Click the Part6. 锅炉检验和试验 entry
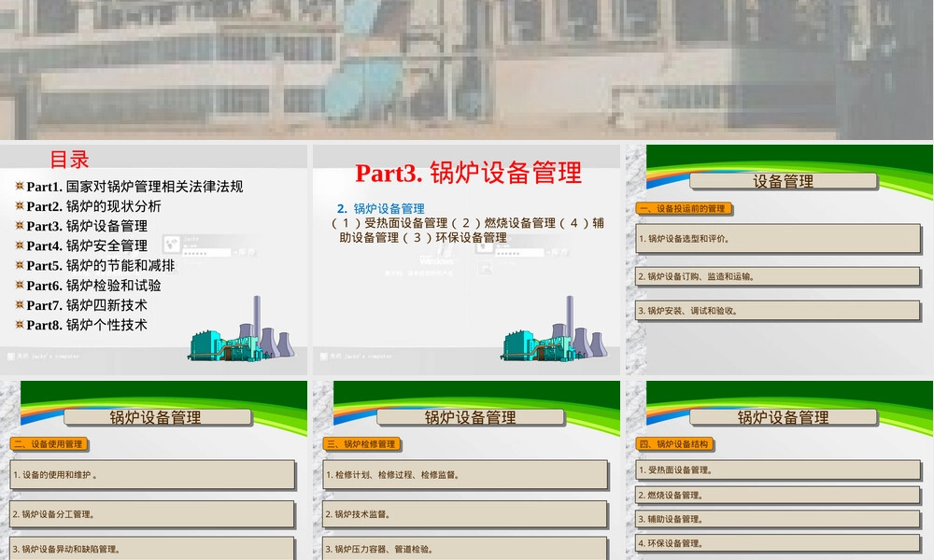The image size is (934, 560). 93,286
